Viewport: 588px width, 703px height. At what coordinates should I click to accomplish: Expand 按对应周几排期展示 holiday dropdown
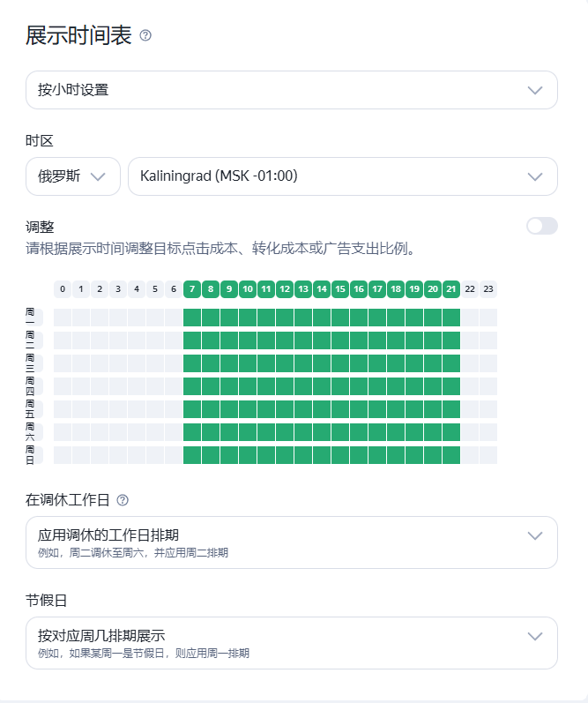(291, 643)
